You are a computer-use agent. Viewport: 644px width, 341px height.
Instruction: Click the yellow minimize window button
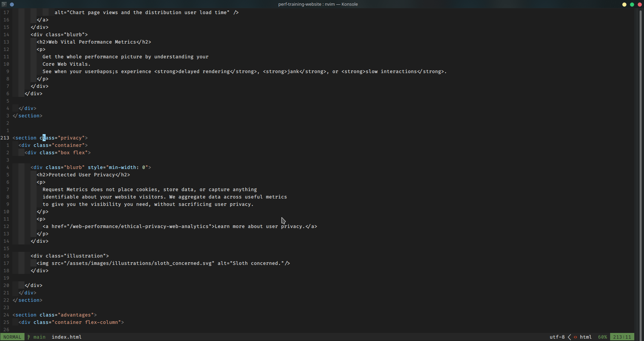coord(624,4)
